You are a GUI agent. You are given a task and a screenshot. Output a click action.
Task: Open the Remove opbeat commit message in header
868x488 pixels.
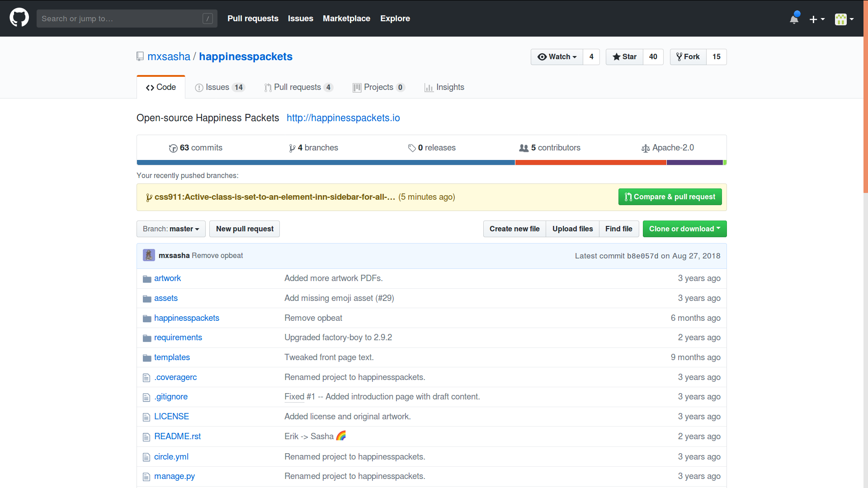[217, 256]
